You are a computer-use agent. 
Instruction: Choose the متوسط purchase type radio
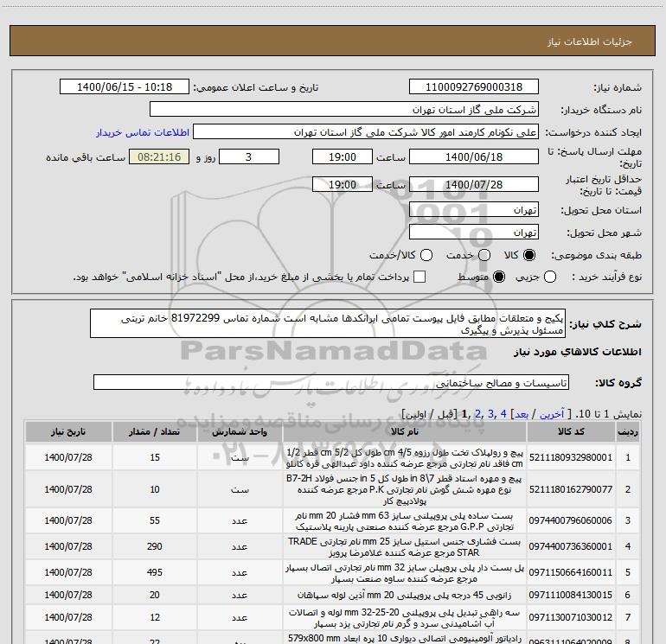pyautogui.click(x=499, y=277)
